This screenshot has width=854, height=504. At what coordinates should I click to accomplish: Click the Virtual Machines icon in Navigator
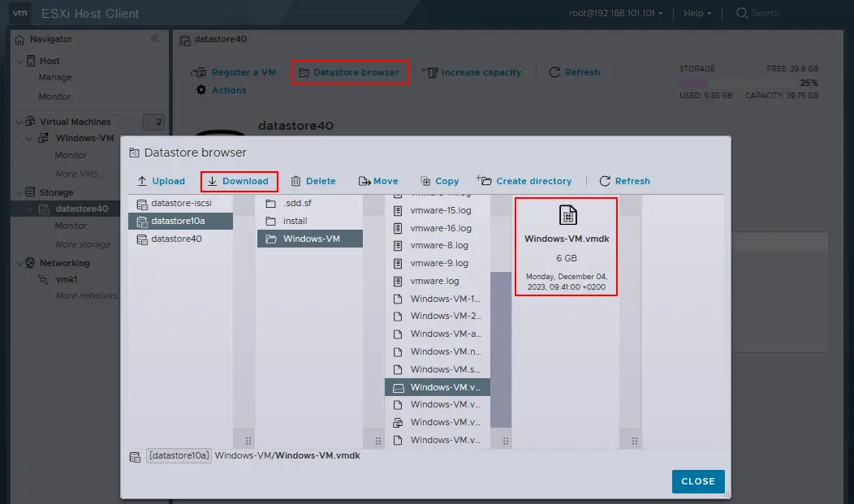[31, 122]
